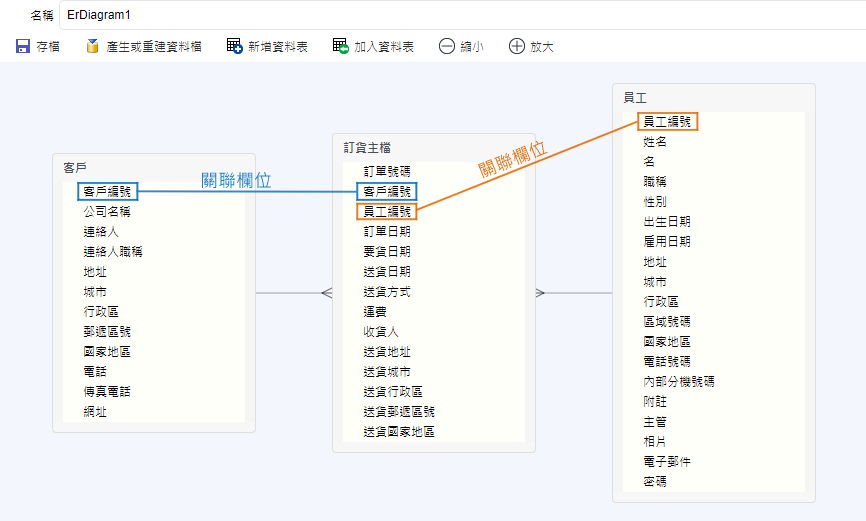Select the 客戶 table title

(75, 168)
